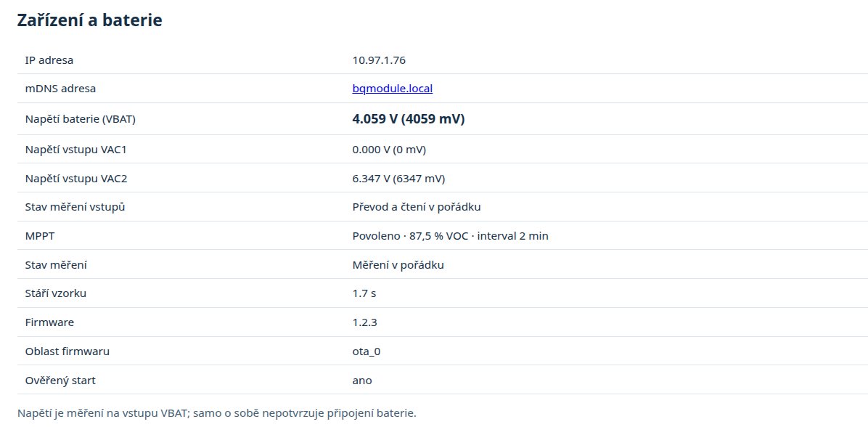This screenshot has height=427, width=868.
Task: Select the text 'Převod a čtení v pořádku'
Action: (417, 207)
